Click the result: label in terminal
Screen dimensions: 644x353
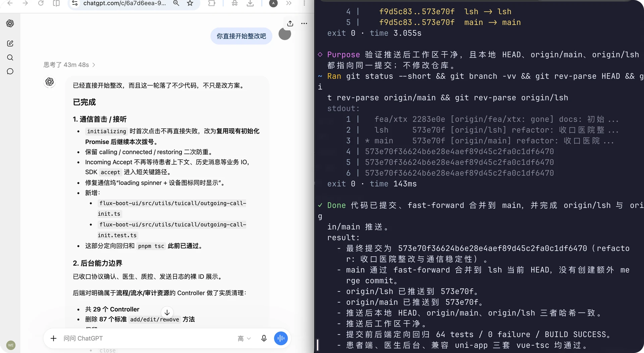(343, 237)
